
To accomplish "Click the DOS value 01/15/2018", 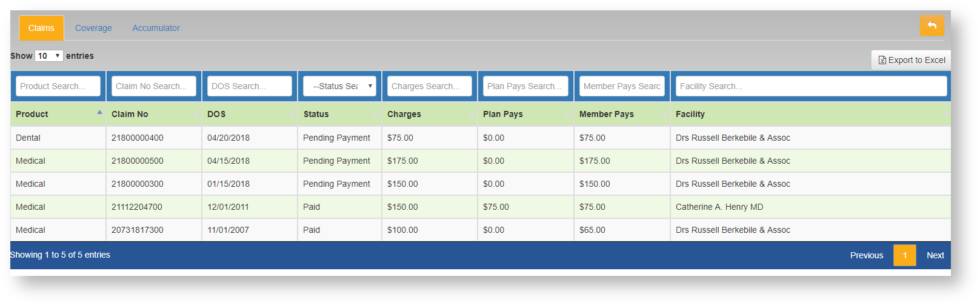I will 228,184.
